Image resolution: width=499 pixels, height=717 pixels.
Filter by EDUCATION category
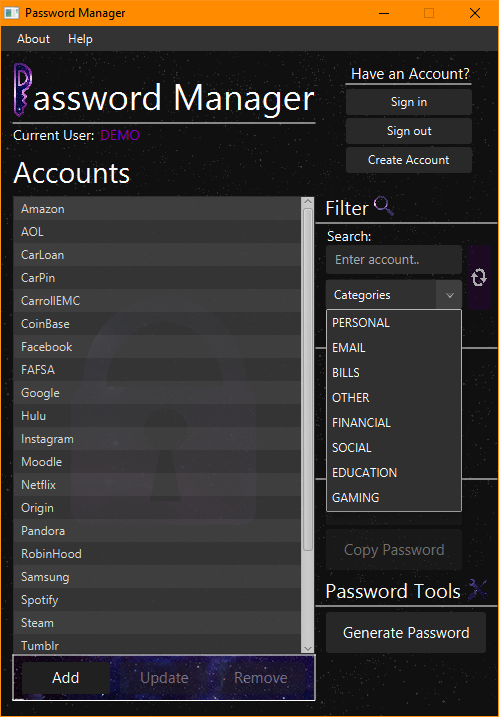394,472
